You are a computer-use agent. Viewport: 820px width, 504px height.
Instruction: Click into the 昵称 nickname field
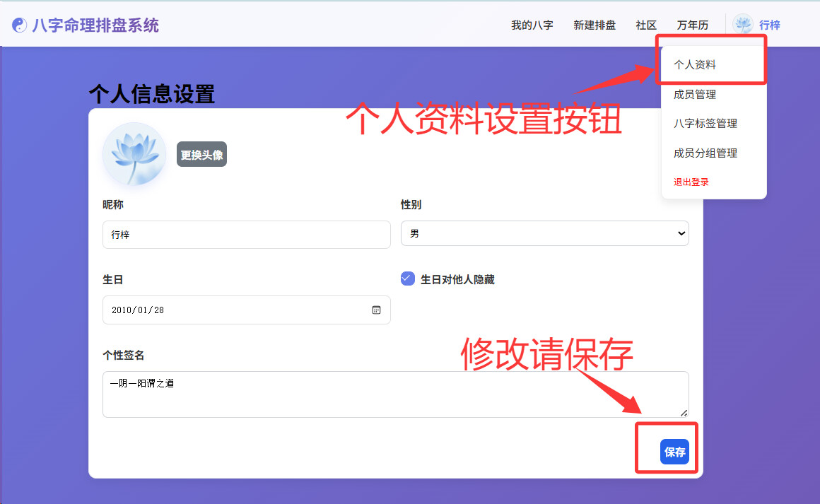coord(246,235)
